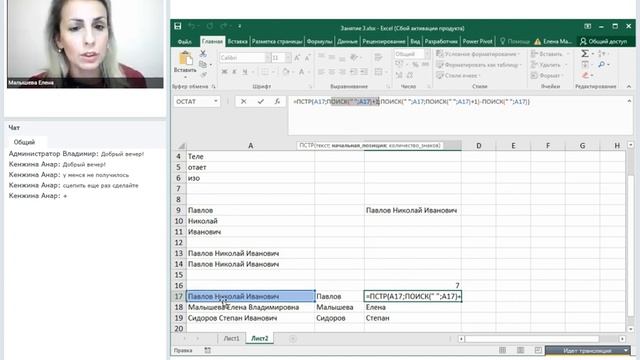The width and height of the screenshot is (640, 360).
Task: Click the text orientation icon
Action: tap(354, 58)
